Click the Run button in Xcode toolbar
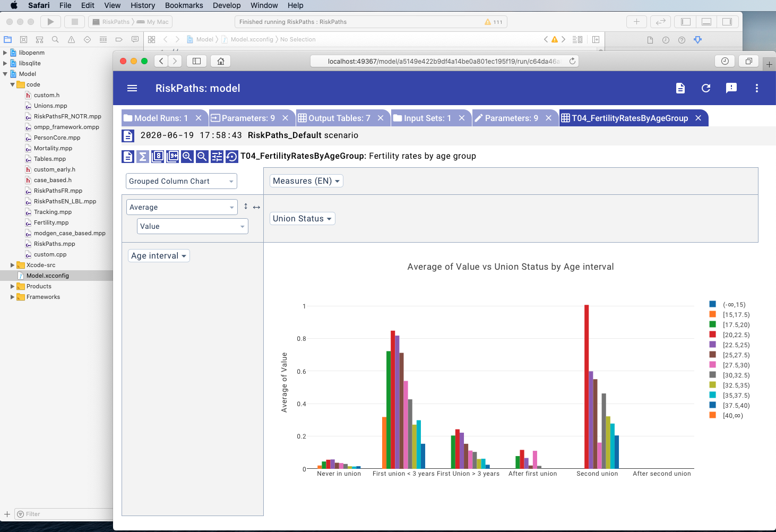The image size is (776, 532). pos(50,22)
